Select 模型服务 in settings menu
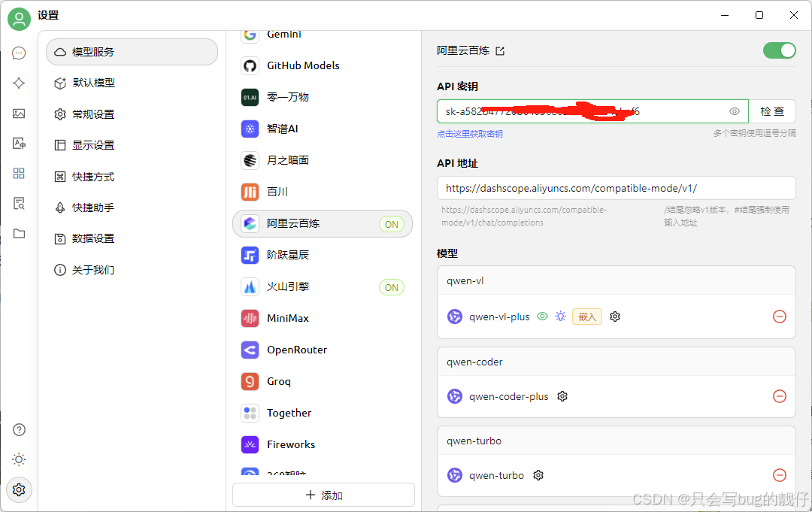Viewport: 812px width, 512px height. 132,52
